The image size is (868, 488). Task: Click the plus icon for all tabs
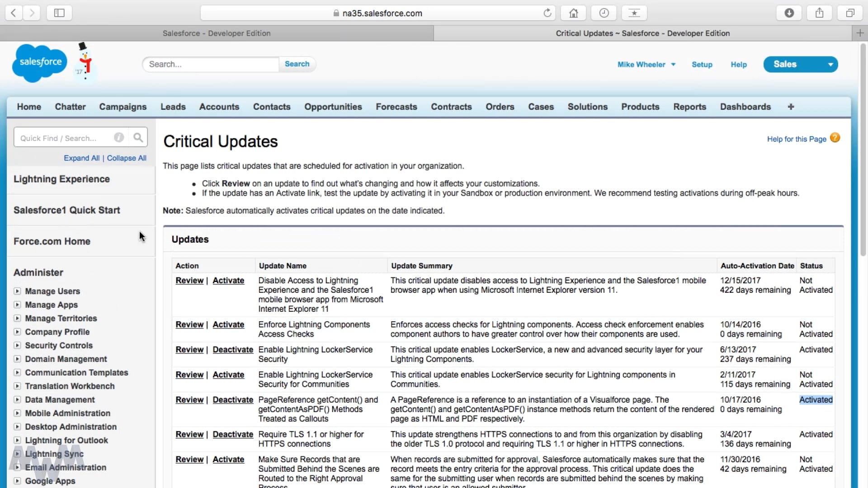point(791,107)
